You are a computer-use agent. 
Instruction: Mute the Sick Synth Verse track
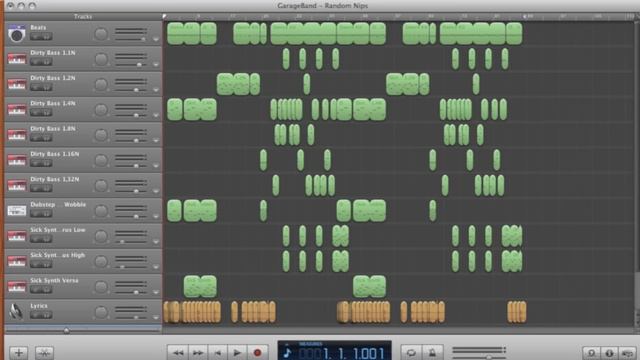[36, 290]
